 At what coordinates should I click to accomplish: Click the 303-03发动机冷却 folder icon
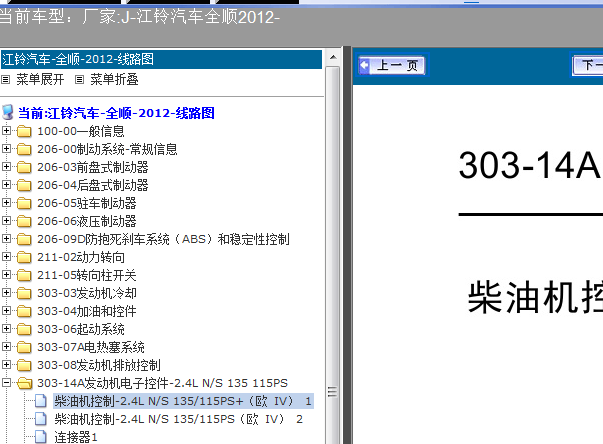(x=24, y=293)
